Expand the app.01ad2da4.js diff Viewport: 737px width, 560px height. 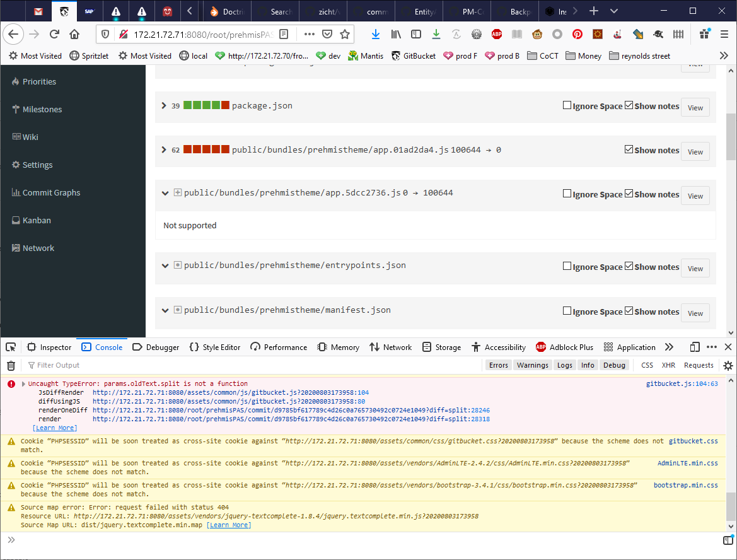(164, 149)
